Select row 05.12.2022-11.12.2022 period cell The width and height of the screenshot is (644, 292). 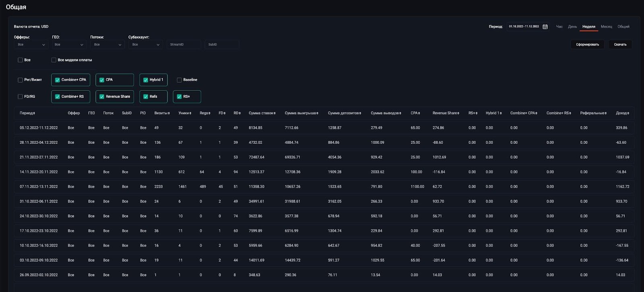[39, 128]
